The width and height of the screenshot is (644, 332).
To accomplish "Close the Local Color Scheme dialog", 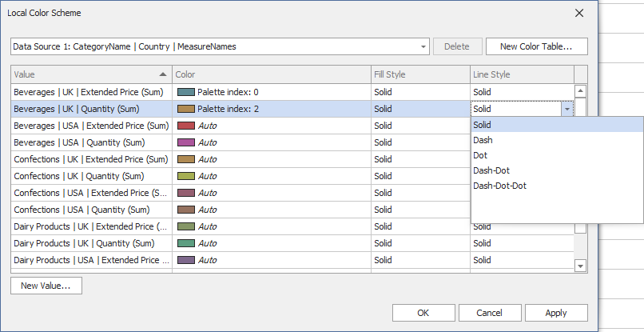I will pos(579,13).
